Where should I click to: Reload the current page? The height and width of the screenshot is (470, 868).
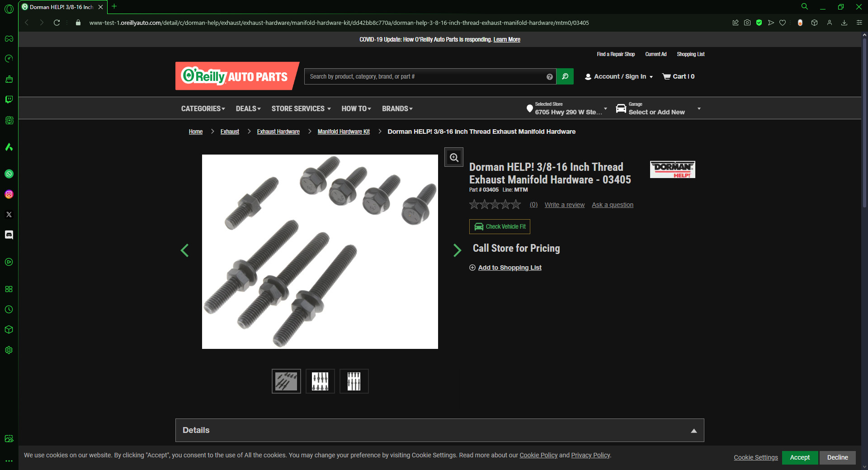pos(57,23)
